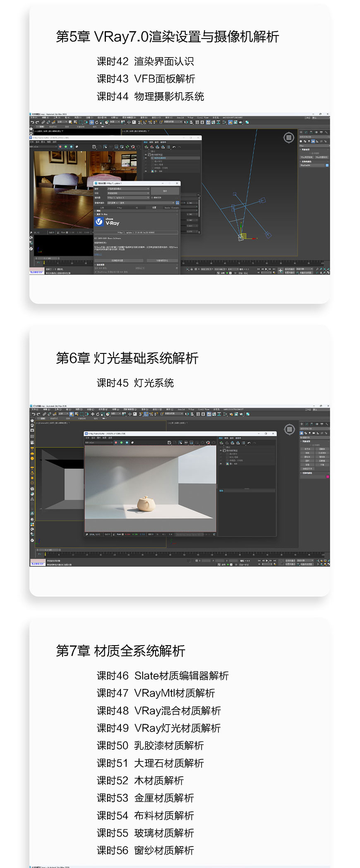Screen dimensions: 360x868
Task: Open the V-Ray menu in first 3ds Max menu bar
Action: point(191,118)
